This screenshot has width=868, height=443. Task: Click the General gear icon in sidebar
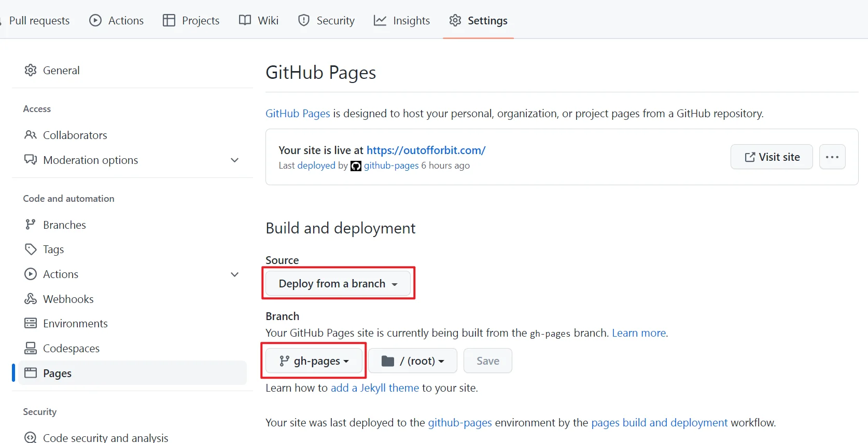(31, 70)
